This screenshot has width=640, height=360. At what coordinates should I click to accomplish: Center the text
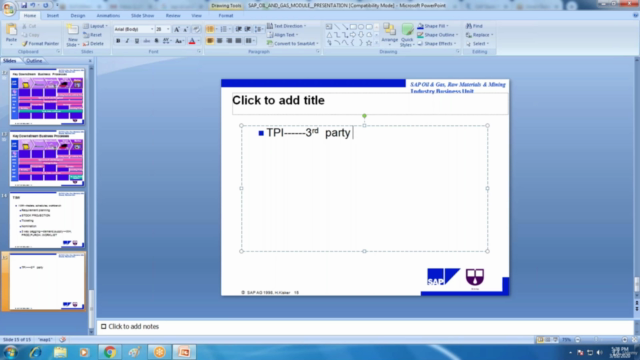[220, 41]
